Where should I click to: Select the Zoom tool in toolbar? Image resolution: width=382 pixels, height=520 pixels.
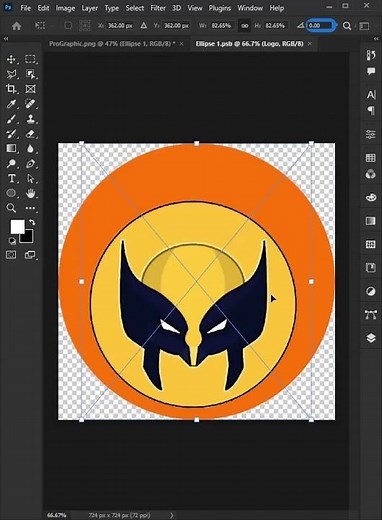click(x=11, y=208)
